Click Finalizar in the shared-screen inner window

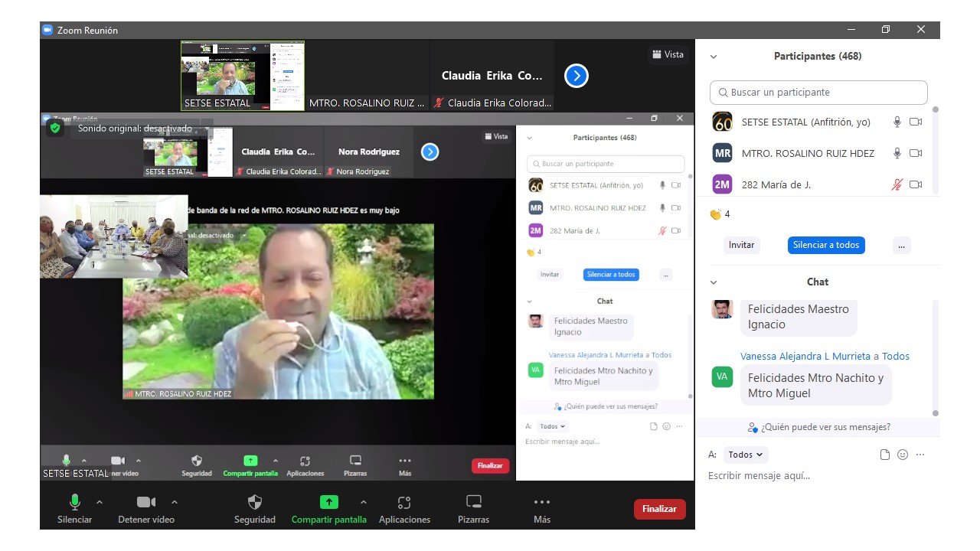490,465
